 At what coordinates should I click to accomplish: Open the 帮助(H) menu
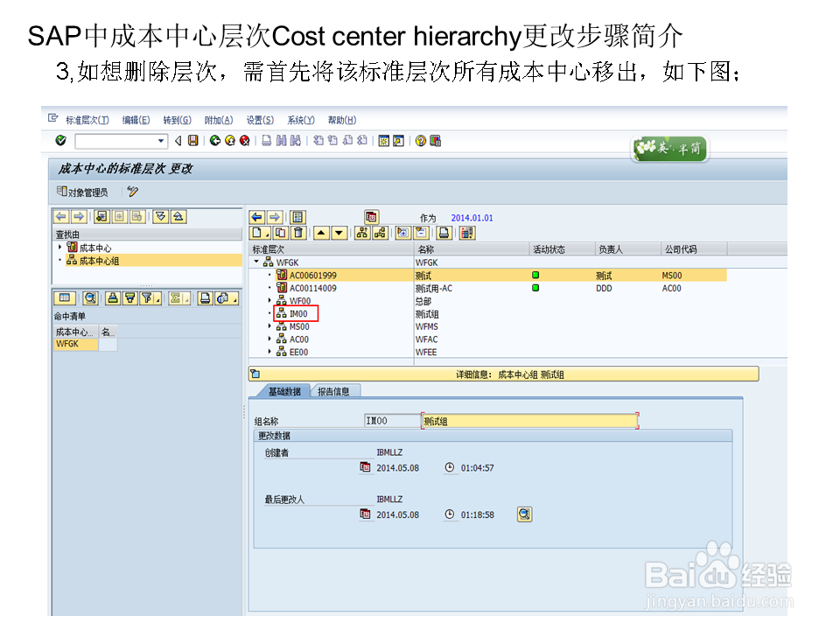click(342, 120)
